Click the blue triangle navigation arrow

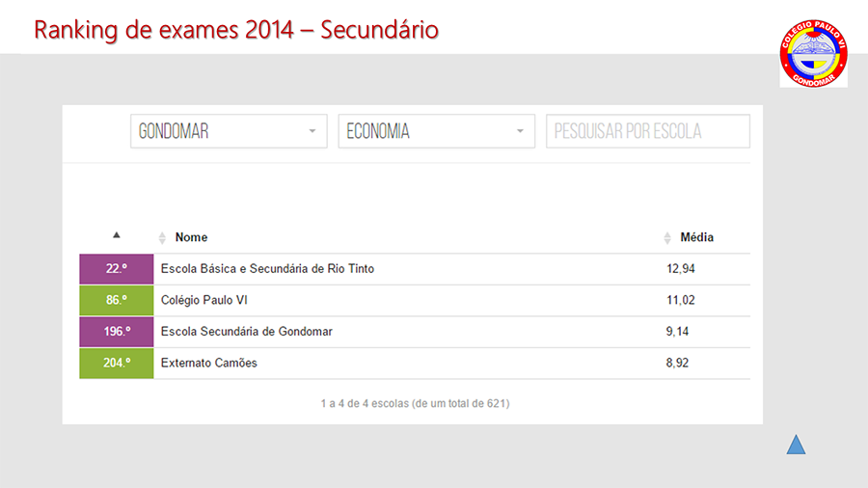[796, 445]
